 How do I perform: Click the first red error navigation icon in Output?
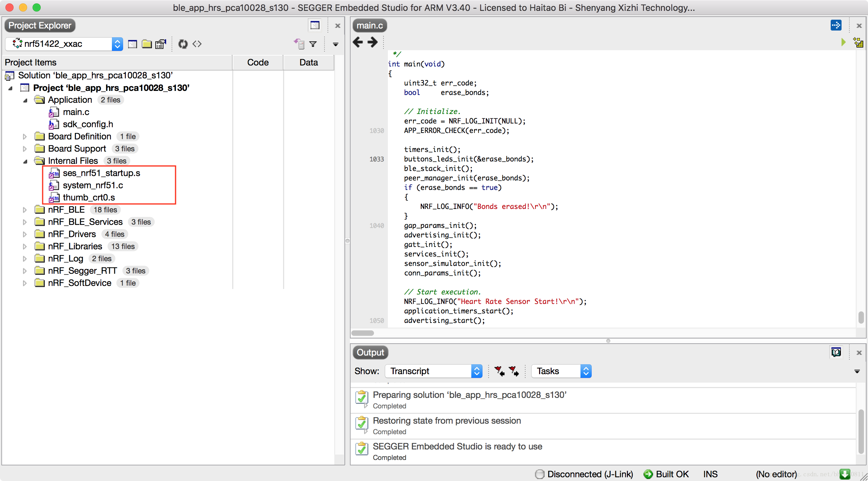[499, 371]
